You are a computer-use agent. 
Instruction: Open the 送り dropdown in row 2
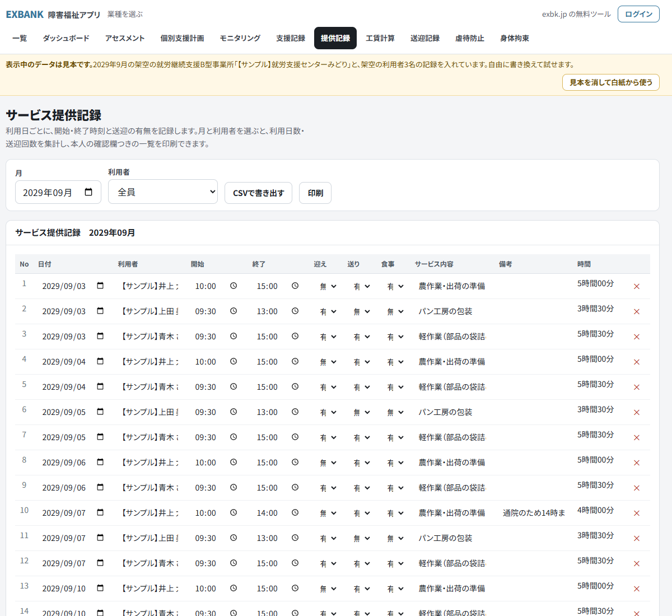[x=362, y=311]
